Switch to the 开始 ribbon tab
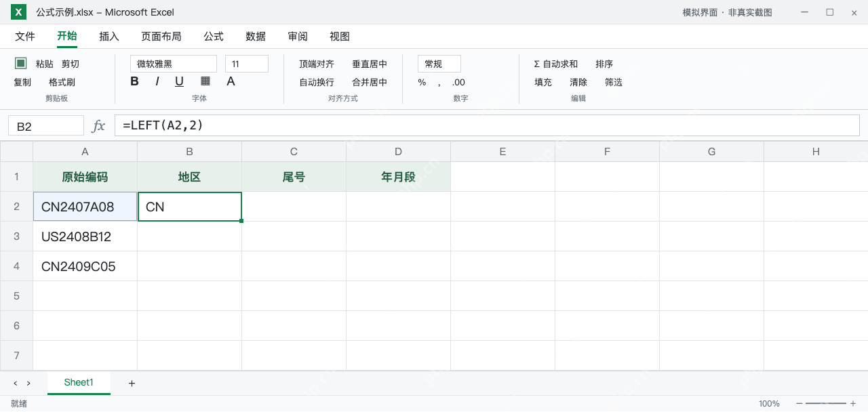The height and width of the screenshot is (412, 868). 67,37
